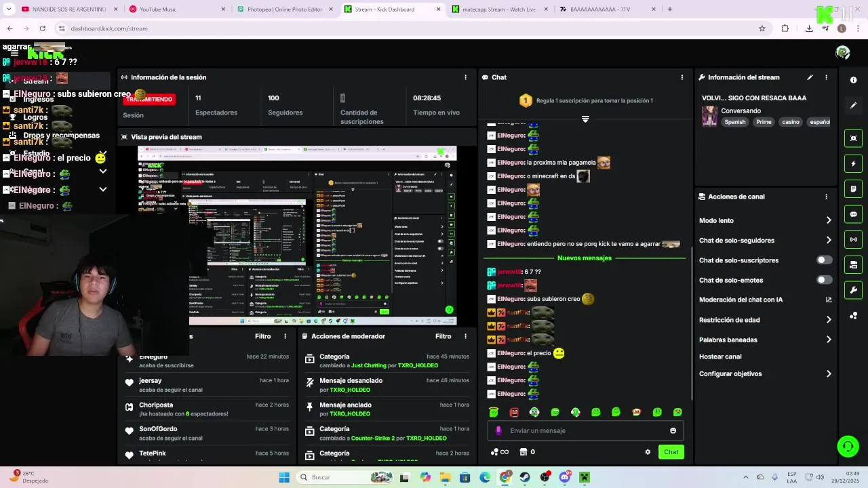Click the shop icon below message box

[524, 452]
